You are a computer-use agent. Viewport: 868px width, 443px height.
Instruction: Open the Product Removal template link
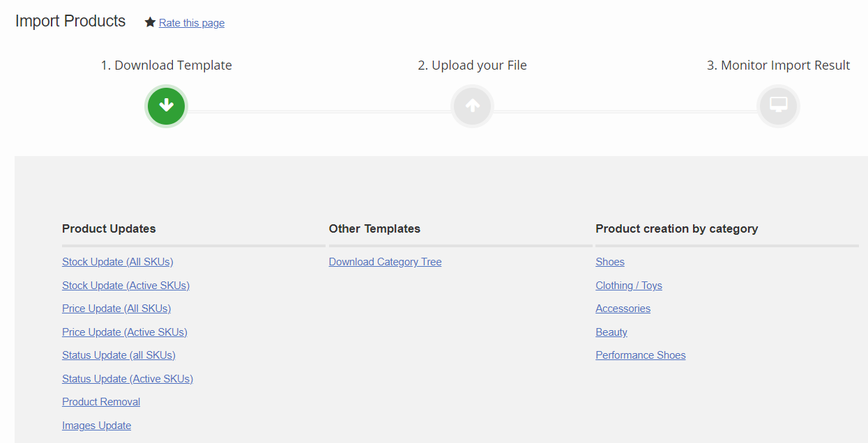[101, 402]
